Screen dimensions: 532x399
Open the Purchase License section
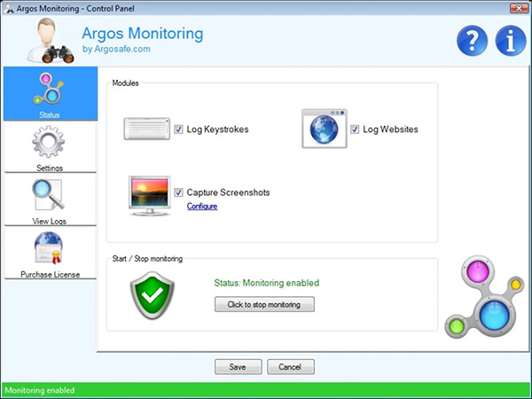pos(49,254)
